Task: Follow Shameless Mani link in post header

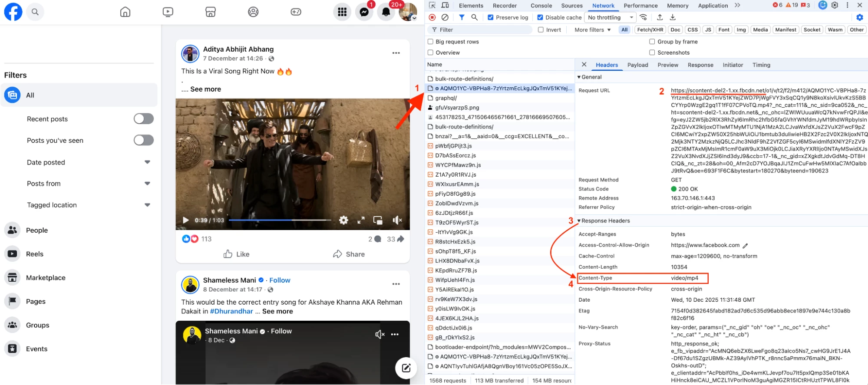Action: pyautogui.click(x=280, y=280)
